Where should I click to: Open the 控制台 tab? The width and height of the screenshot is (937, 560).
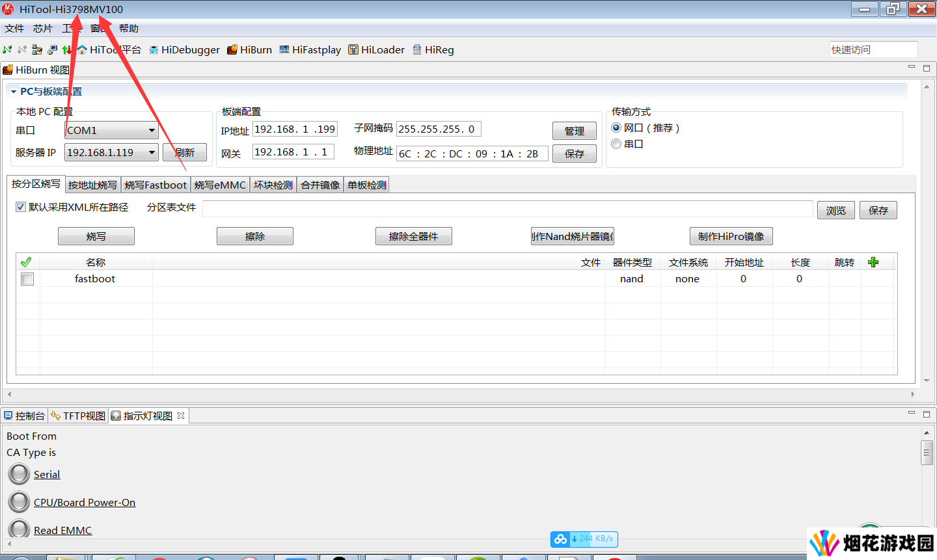click(25, 416)
